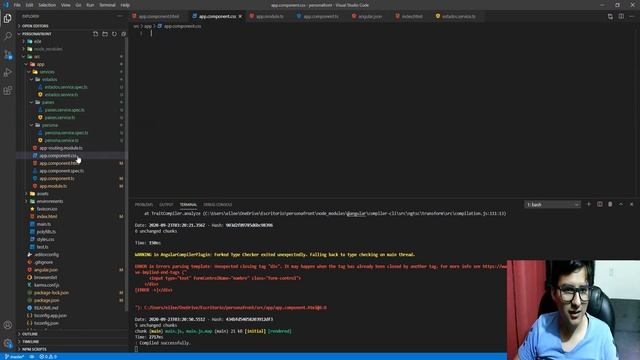Click errors and warnings count in status bar
Viewport: 640px width, 360px height.
(48, 357)
